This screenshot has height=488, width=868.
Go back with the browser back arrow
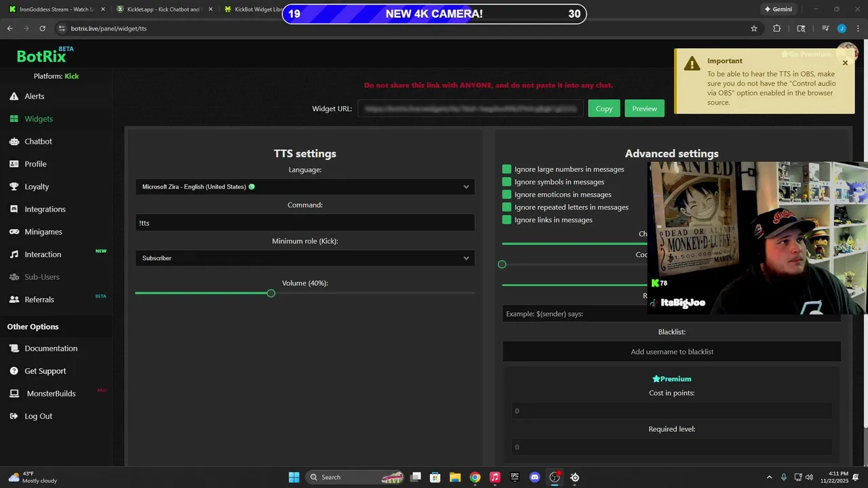(9, 28)
